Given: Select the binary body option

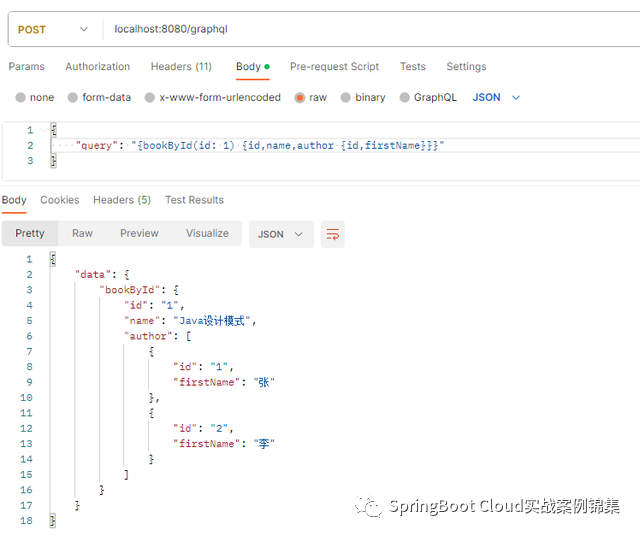Looking at the screenshot, I should coord(346,98).
